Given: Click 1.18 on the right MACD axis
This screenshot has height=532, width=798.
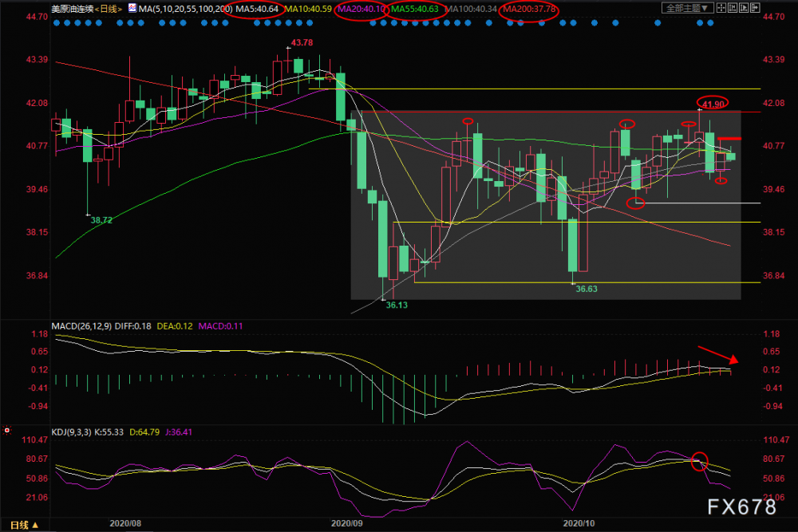Looking at the screenshot, I should click(x=772, y=334).
